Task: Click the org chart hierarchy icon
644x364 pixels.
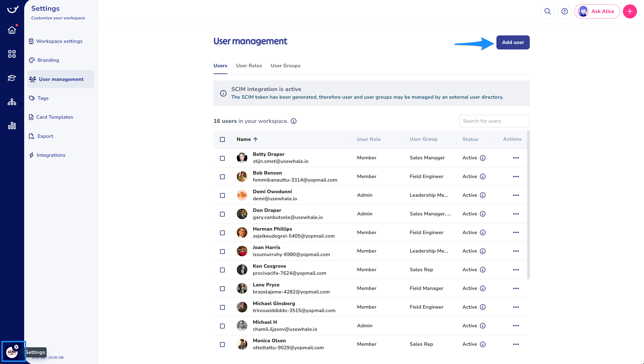Action: 12,102
